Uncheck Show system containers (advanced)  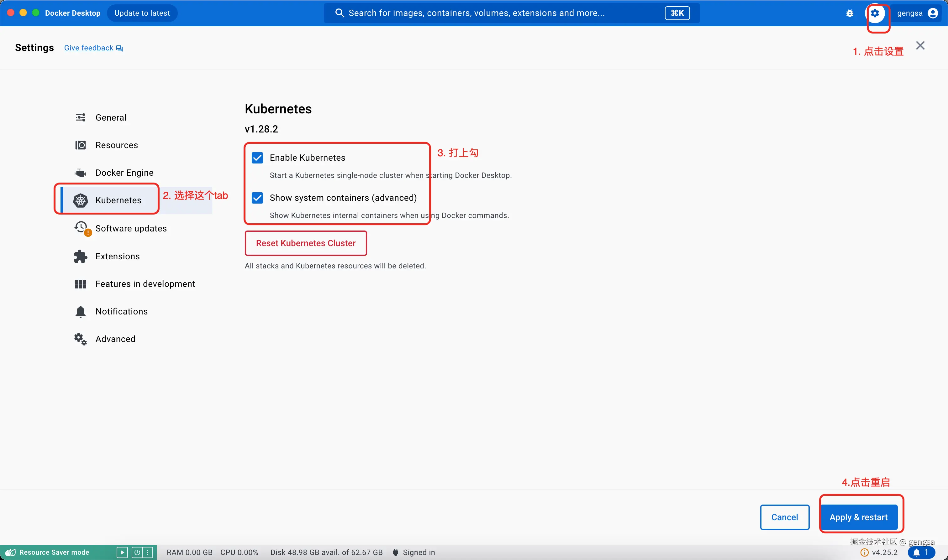point(257,198)
